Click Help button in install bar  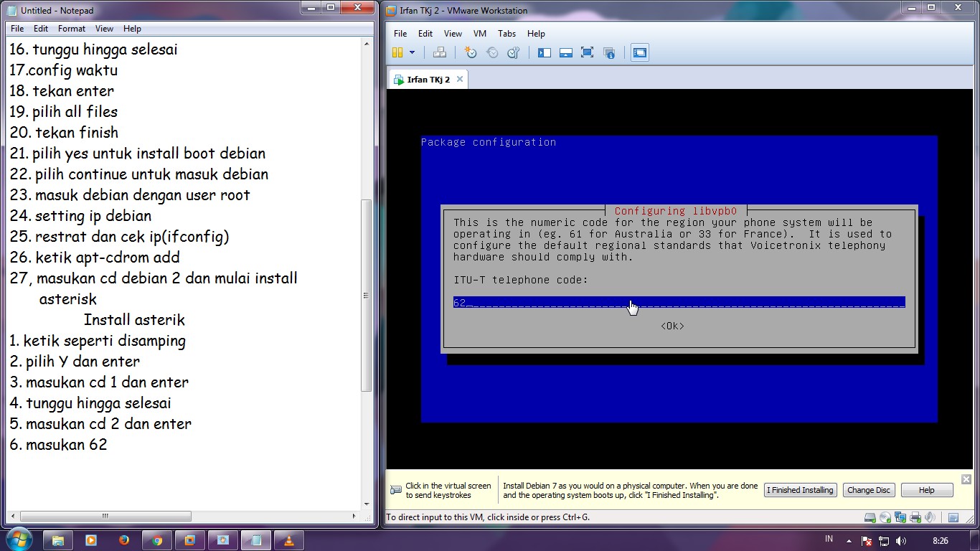coord(926,490)
